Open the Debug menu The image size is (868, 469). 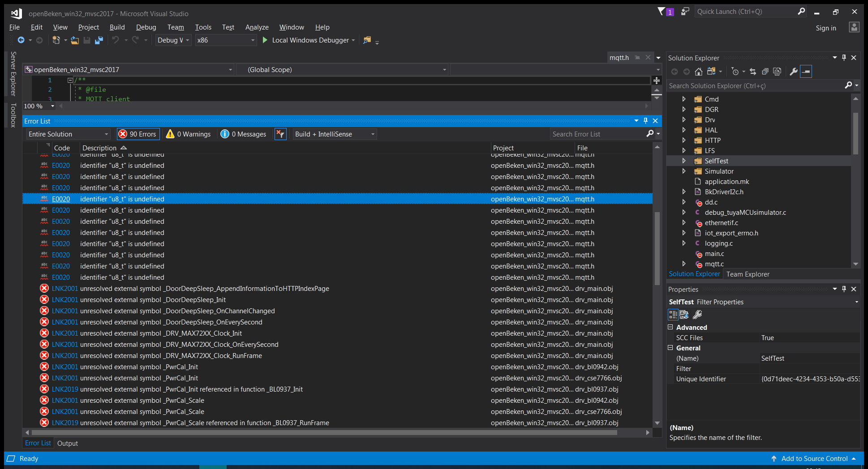coord(146,27)
